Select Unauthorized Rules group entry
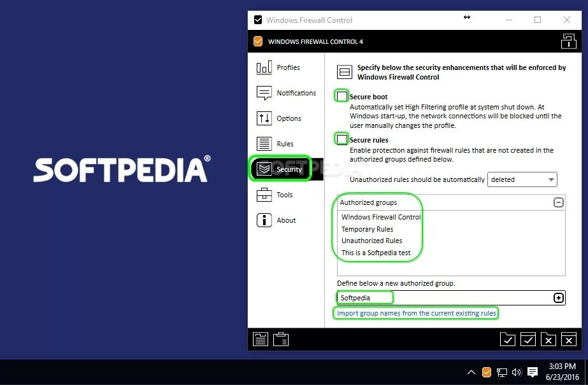Image resolution: width=588 pixels, height=385 pixels. click(371, 241)
